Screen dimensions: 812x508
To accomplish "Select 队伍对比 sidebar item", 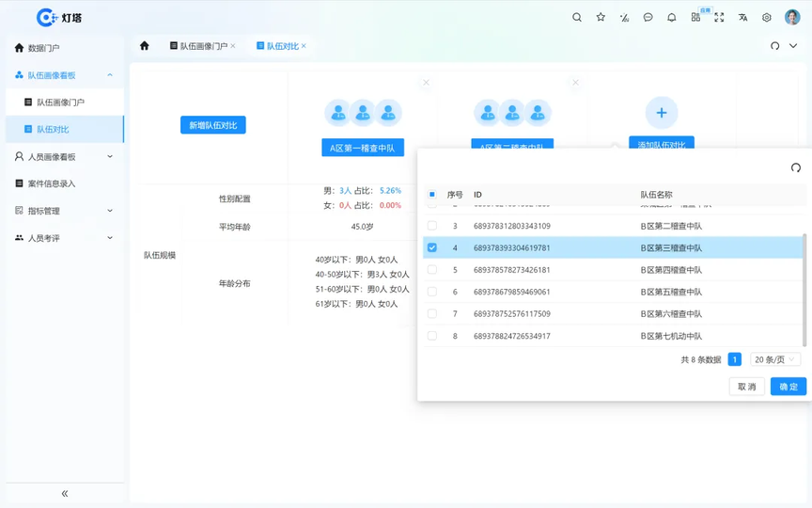I will pyautogui.click(x=64, y=129).
